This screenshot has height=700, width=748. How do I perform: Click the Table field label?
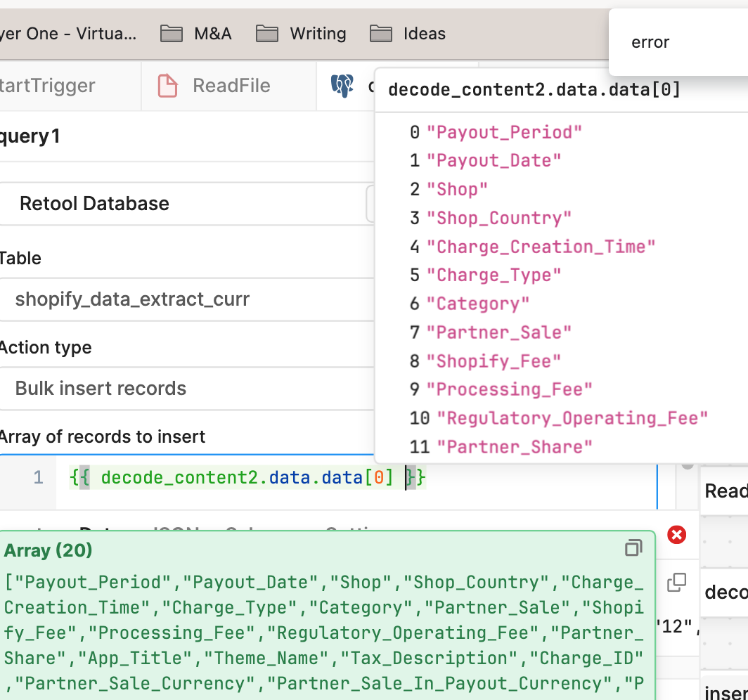tap(20, 258)
